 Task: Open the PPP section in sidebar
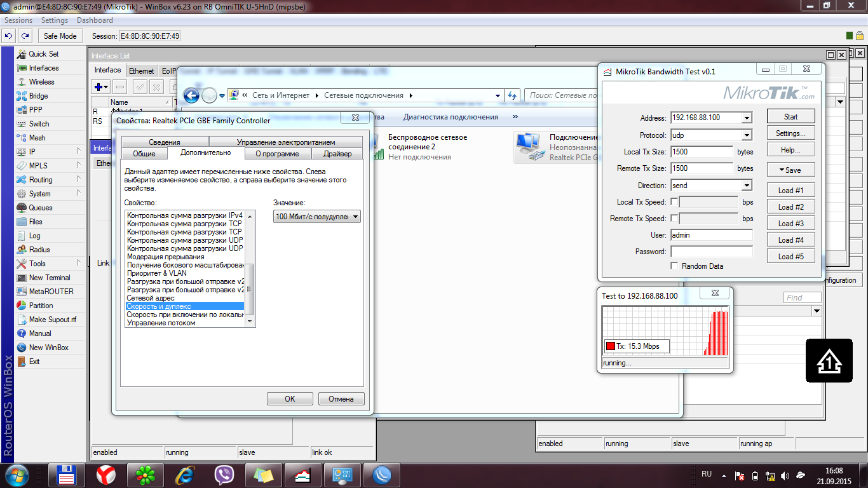tap(36, 110)
